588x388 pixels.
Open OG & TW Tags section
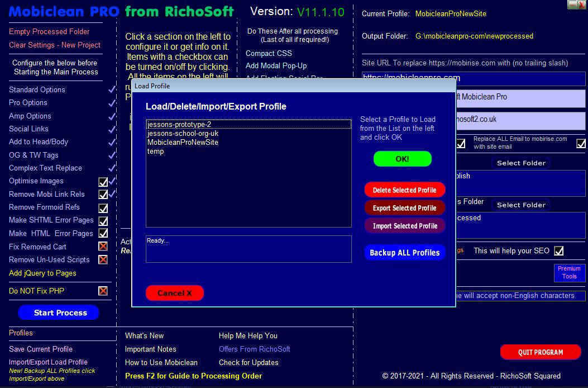click(34, 155)
